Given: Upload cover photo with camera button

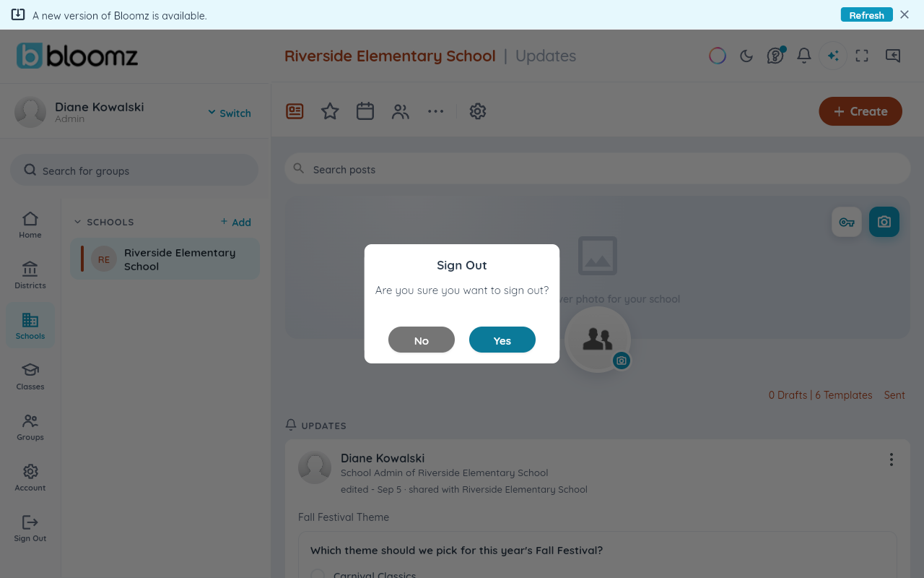Looking at the screenshot, I should pos(884,223).
